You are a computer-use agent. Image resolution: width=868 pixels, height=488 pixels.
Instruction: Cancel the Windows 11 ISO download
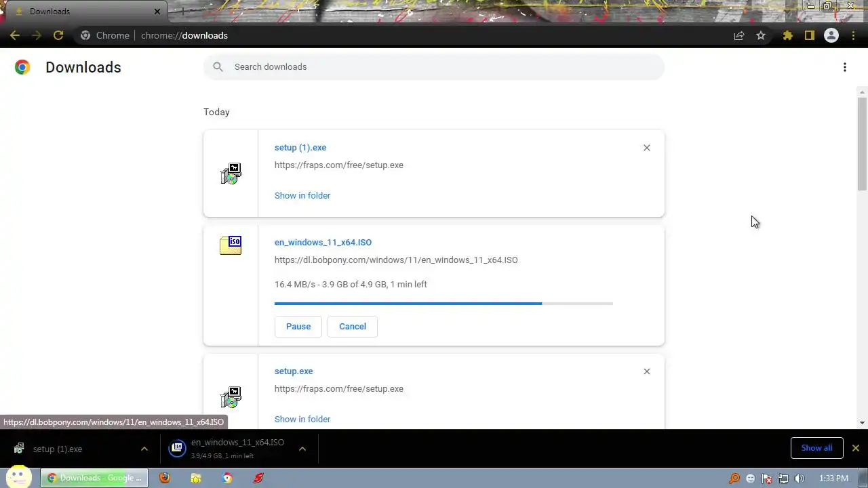point(353,326)
